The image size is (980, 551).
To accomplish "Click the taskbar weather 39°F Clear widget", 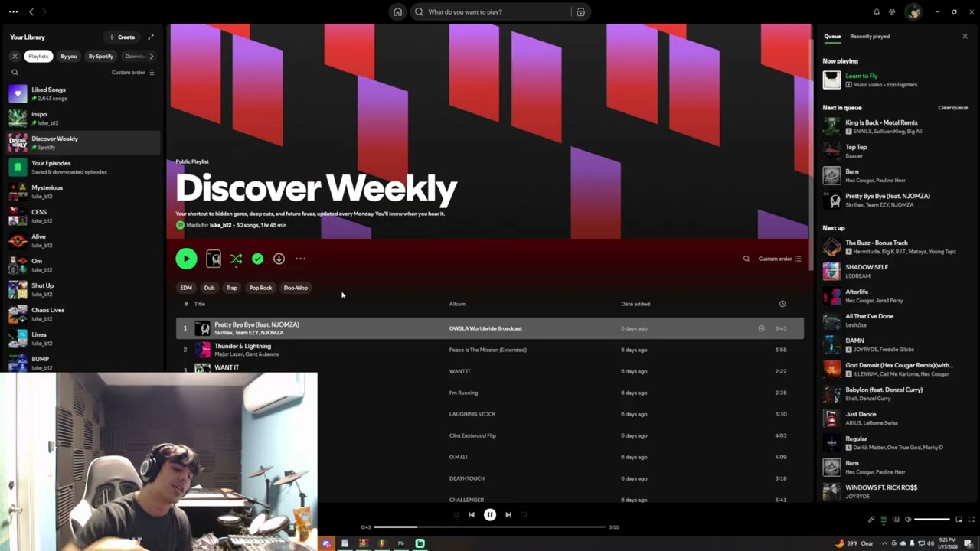I will [854, 543].
